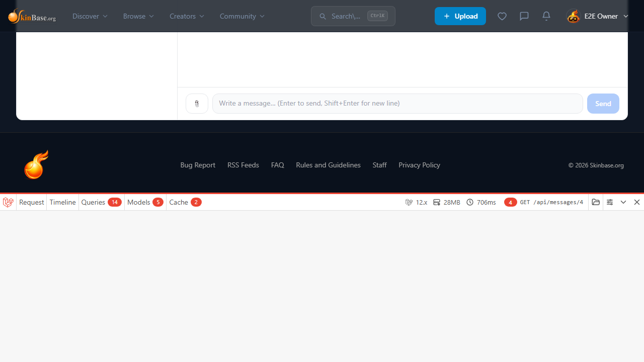Viewport: 644px width, 362px height.
Task: Open the Creators dropdown menu
Action: [187, 16]
